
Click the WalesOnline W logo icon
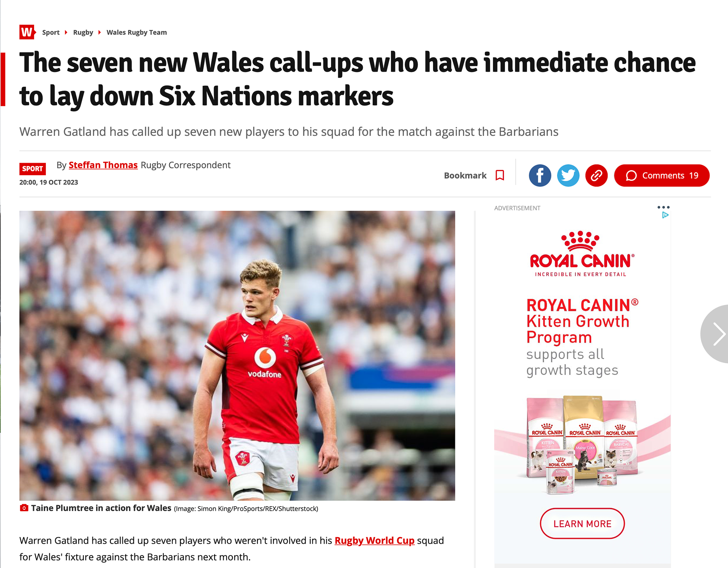[x=28, y=32]
